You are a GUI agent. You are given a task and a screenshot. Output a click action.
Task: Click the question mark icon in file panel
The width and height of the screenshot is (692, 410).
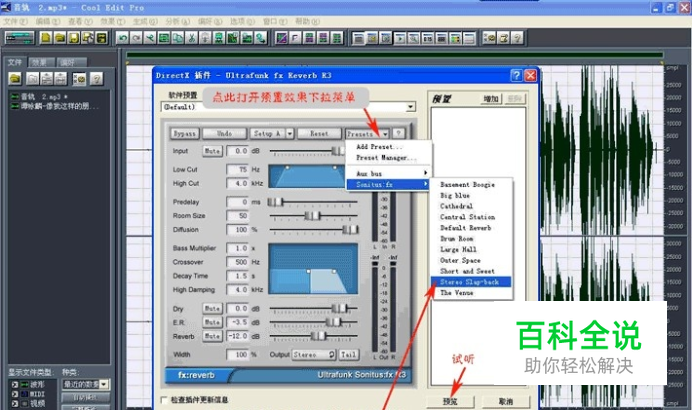[x=96, y=79]
